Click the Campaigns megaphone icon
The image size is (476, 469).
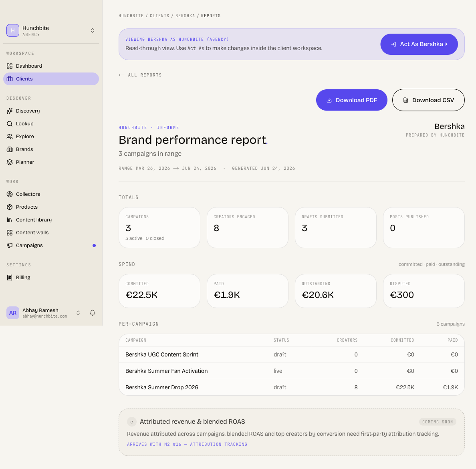pyautogui.click(x=10, y=246)
